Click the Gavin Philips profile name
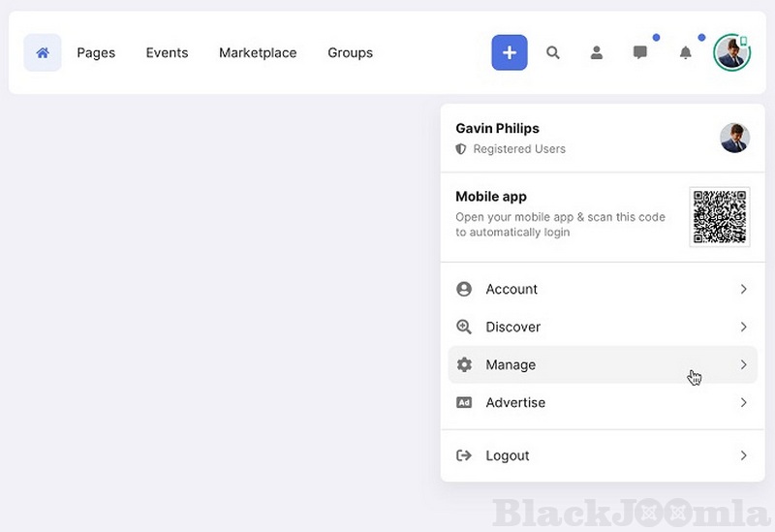The height and width of the screenshot is (532, 775). (497, 128)
